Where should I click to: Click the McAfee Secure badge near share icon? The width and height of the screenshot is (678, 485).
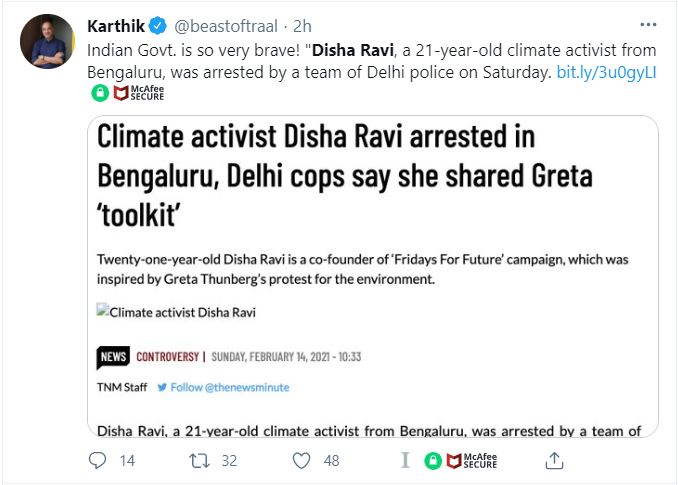[470, 461]
